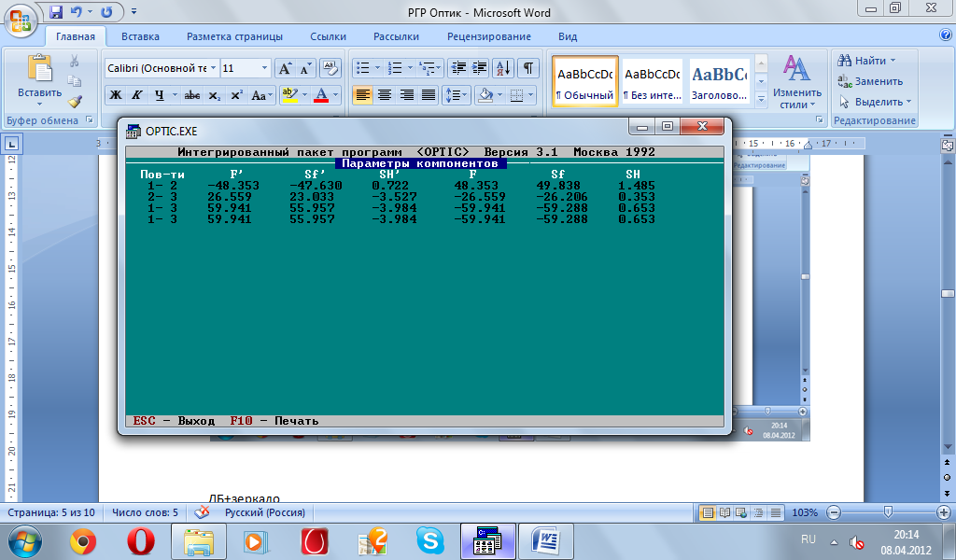
Task: Justify text alignment
Action: (429, 95)
